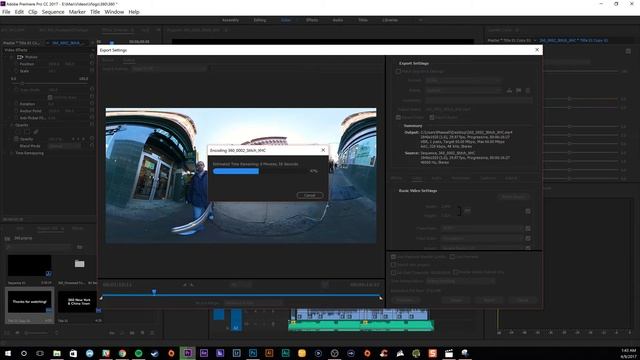
Task: Open Photoshop from the taskbar
Action: (x=253, y=353)
